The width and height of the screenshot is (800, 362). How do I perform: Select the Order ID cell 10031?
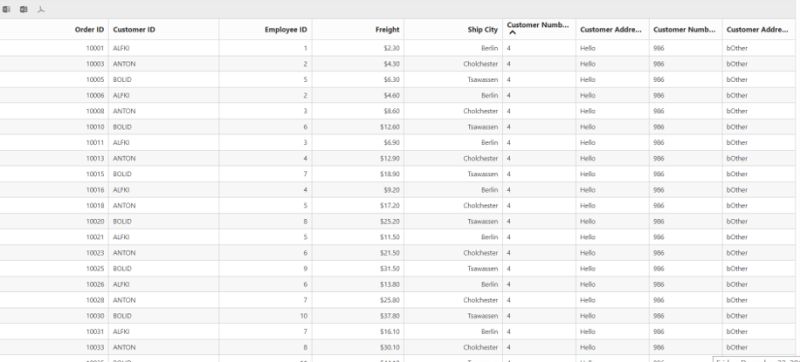[94, 331]
